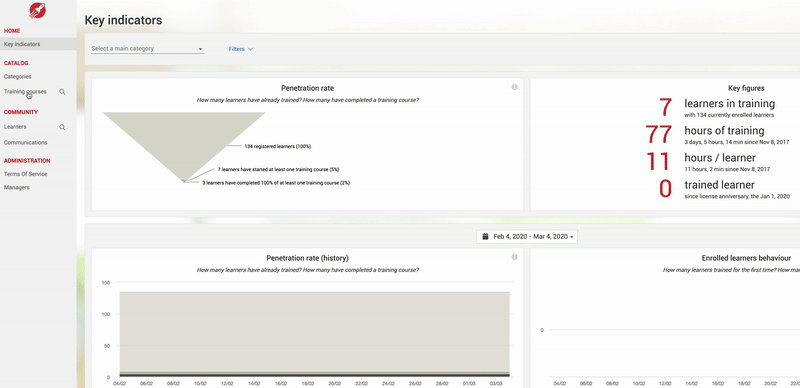800x388 pixels.
Task: Open Terms Of Service page
Action: coord(26,174)
